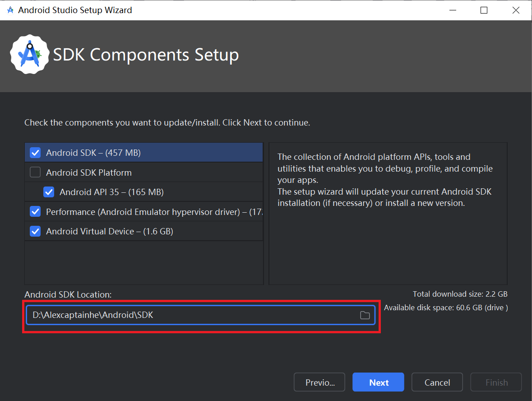Disable the Performance hypervisor driver checkbox

click(35, 211)
